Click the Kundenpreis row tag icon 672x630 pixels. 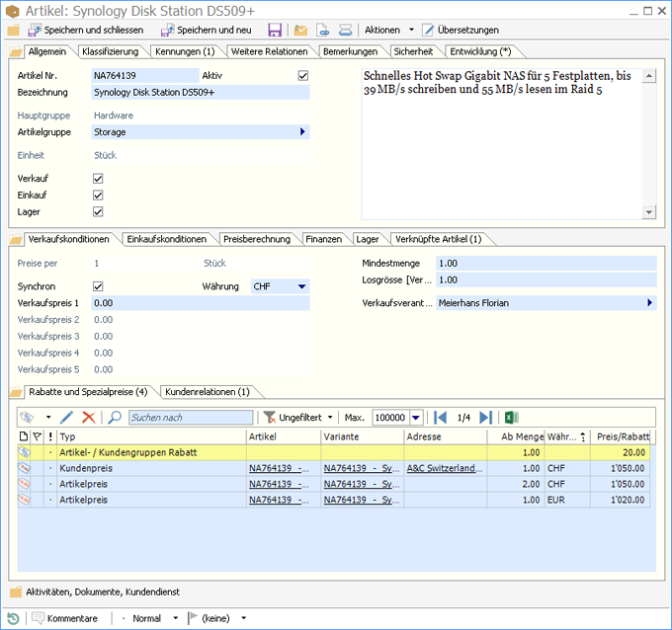click(x=24, y=468)
